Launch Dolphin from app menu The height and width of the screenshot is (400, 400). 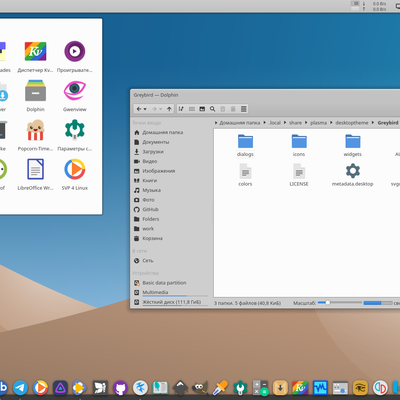click(x=35, y=96)
